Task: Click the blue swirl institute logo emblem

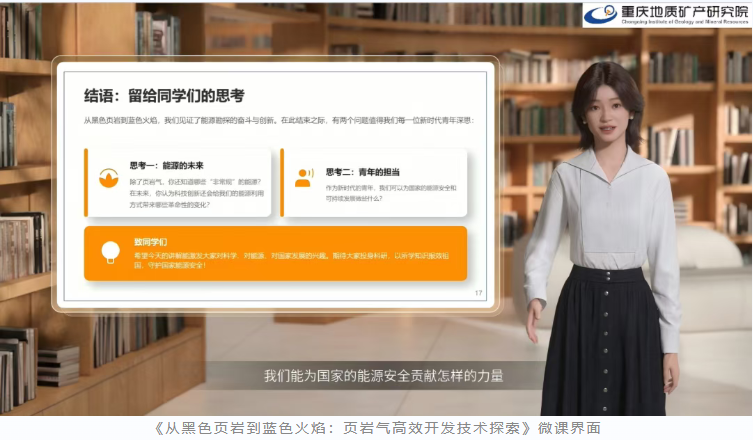Action: click(600, 14)
